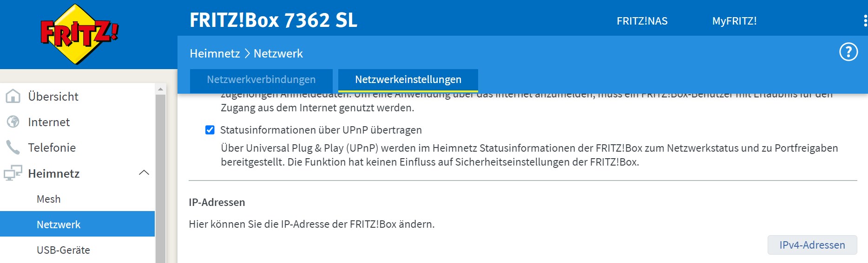The image size is (868, 263).
Task: Open the help question mark icon
Action: (848, 52)
